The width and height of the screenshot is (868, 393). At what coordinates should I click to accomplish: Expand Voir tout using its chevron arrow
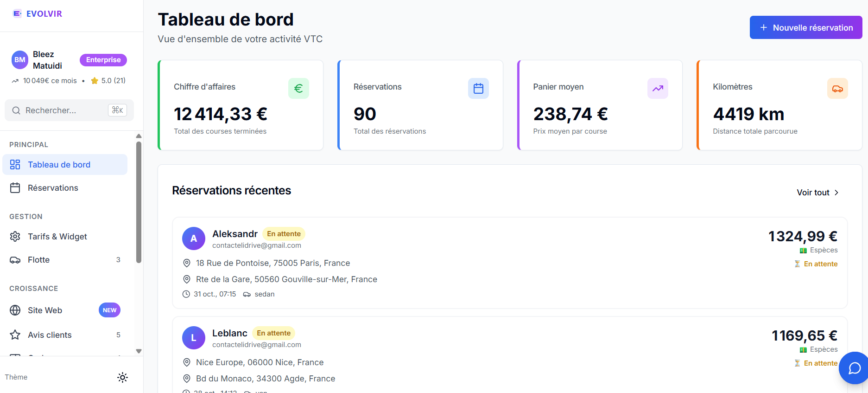coord(836,192)
